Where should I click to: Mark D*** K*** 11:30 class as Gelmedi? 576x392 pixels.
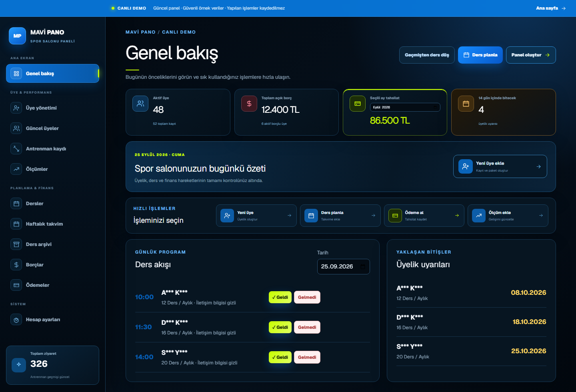(307, 327)
